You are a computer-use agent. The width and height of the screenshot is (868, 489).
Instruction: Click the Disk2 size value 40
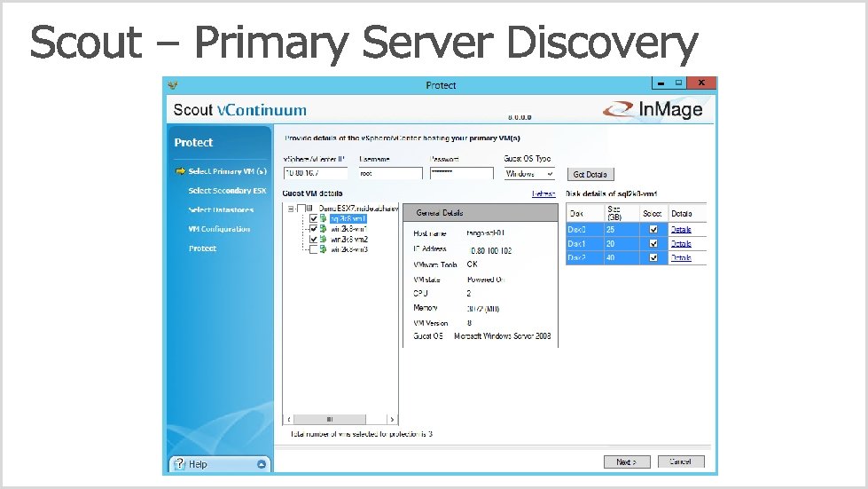coord(611,257)
